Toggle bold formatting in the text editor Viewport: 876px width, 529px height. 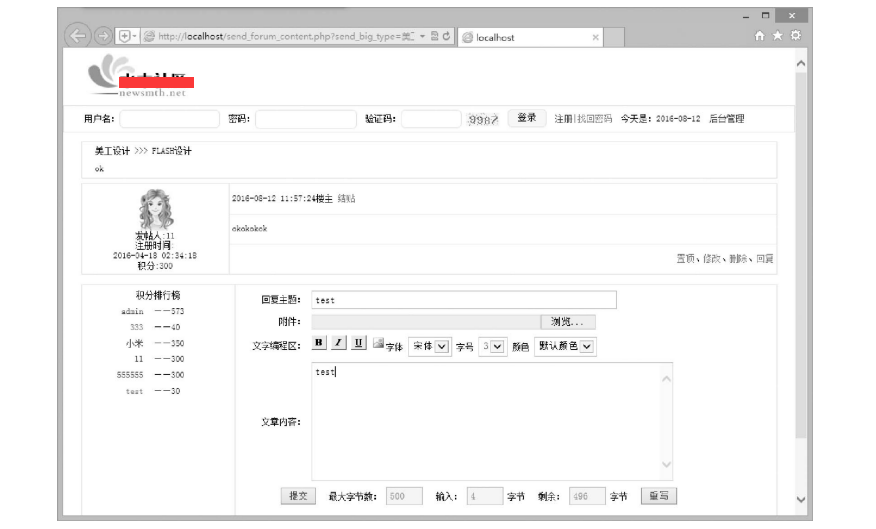click(319, 343)
